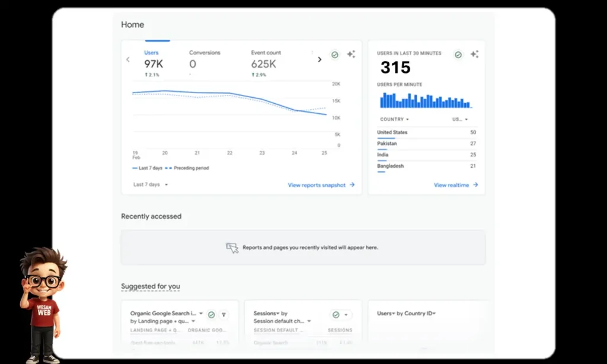607x364 pixels.
Task: Open Insights sparkle icon in the overview card
Action: coord(351,55)
